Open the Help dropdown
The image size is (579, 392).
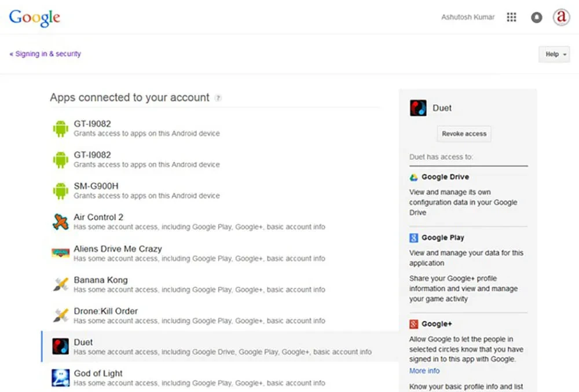click(x=554, y=54)
